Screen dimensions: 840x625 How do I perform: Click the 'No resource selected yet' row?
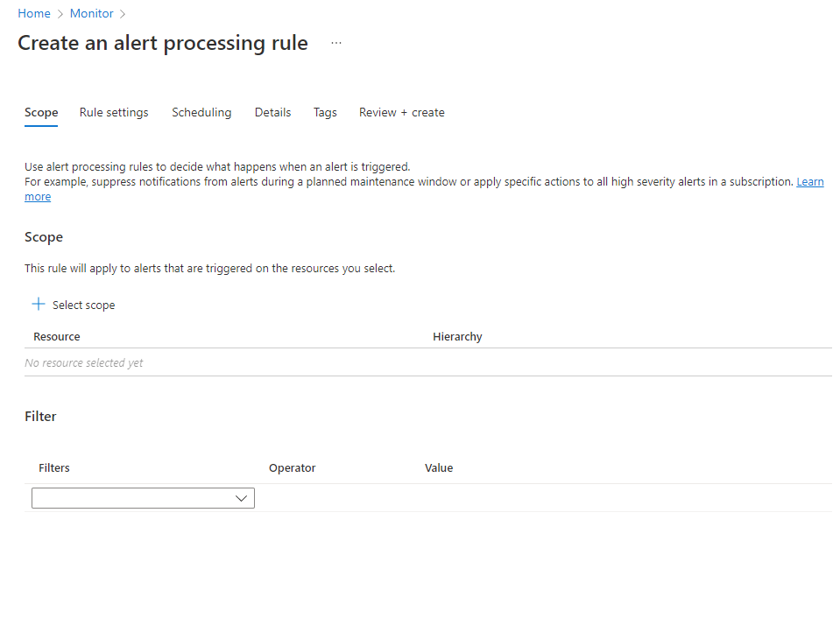[84, 362]
